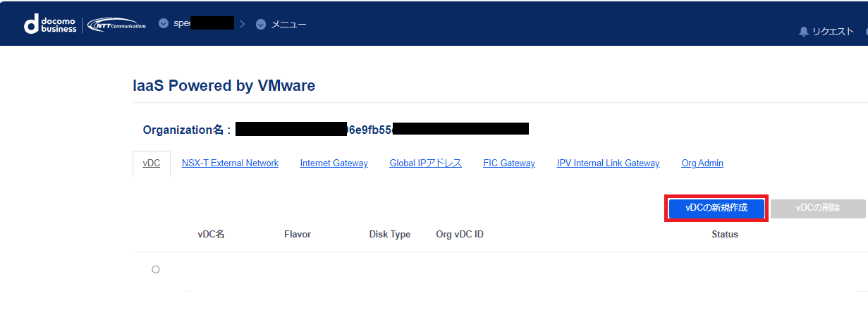Click the vDC名 column header
The image size is (868, 322).
(x=211, y=234)
